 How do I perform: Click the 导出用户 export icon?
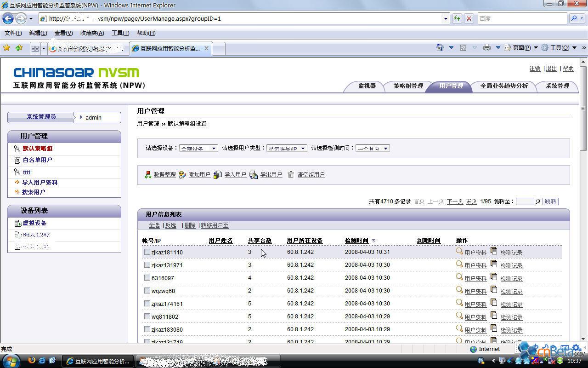254,175
